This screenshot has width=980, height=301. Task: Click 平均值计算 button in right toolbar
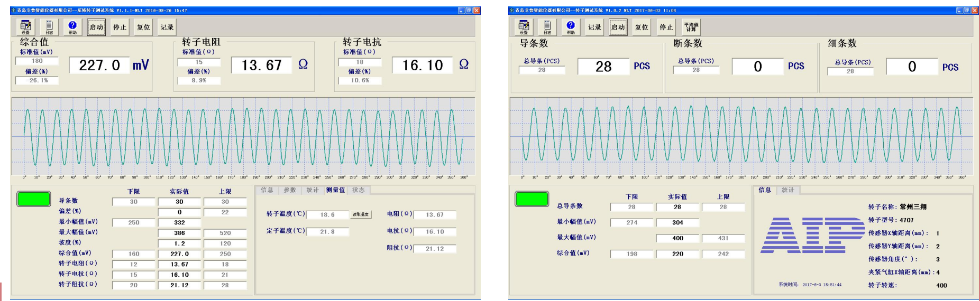point(691,27)
